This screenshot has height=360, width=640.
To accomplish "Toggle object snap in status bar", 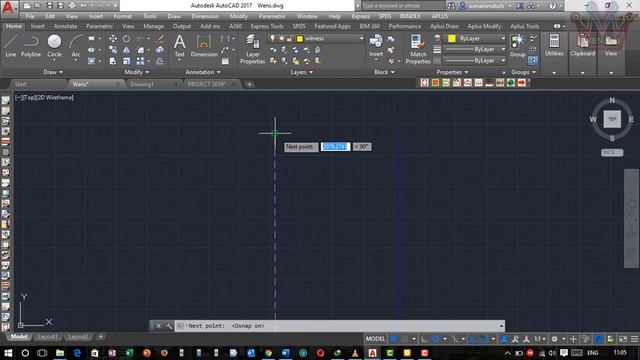I will [x=484, y=339].
